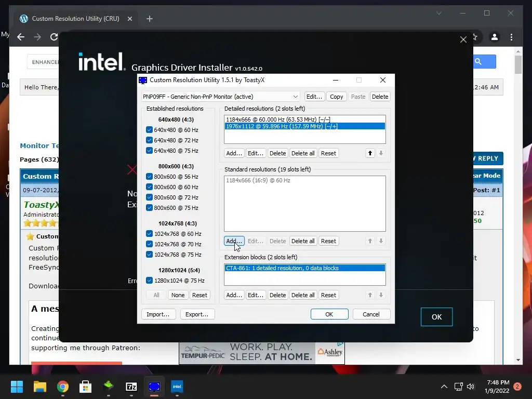532x399 pixels.
Task: Reset established resolutions
Action: (199, 295)
